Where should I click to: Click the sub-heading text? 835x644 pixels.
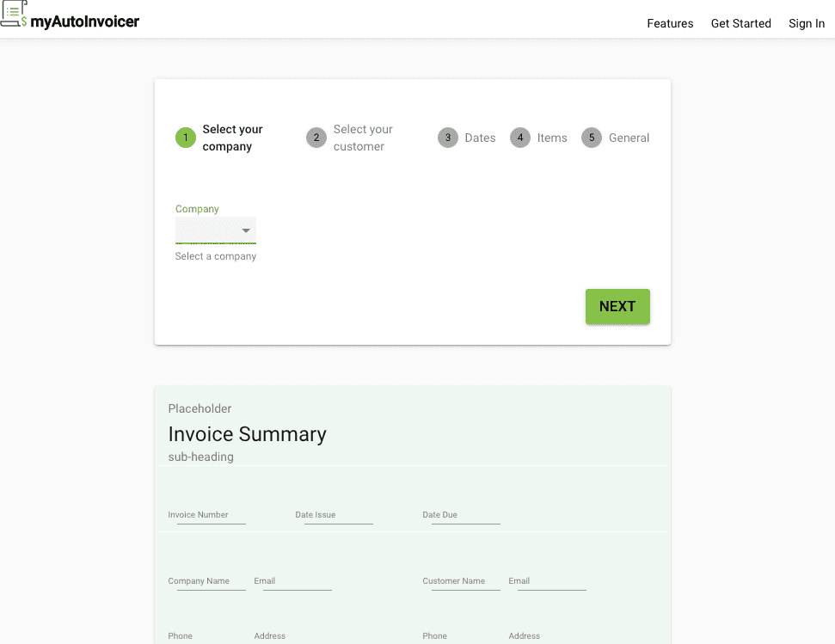pos(200,457)
